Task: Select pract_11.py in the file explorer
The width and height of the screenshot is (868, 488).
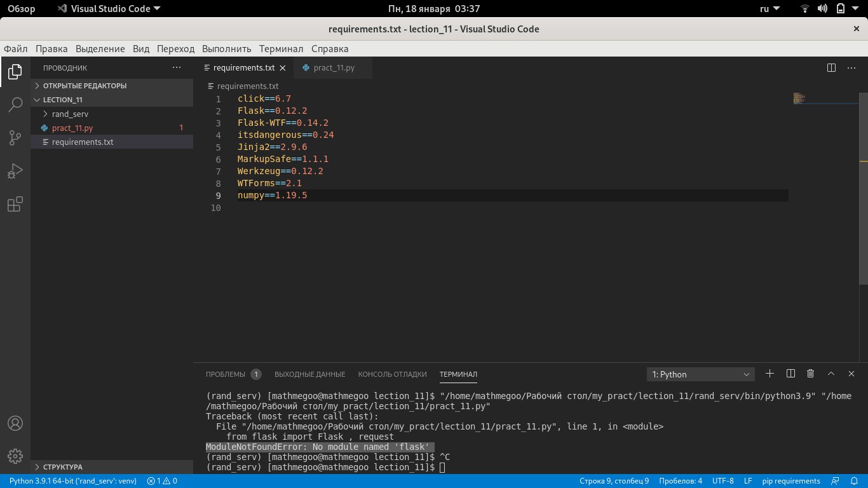Action: tap(112, 128)
